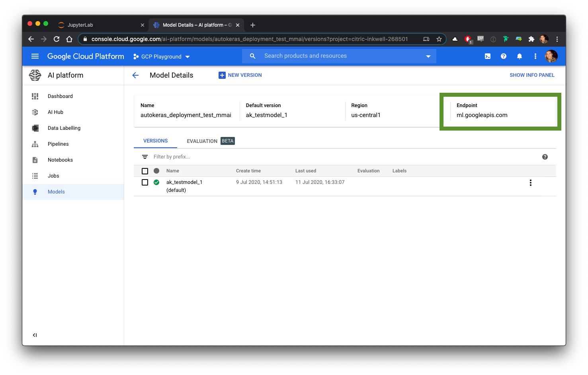Open actions menu for ak_testmodel_1 row
This screenshot has height=375, width=588.
[x=531, y=183]
